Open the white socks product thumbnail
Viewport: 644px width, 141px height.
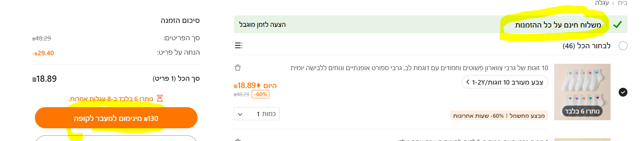[x=582, y=88]
